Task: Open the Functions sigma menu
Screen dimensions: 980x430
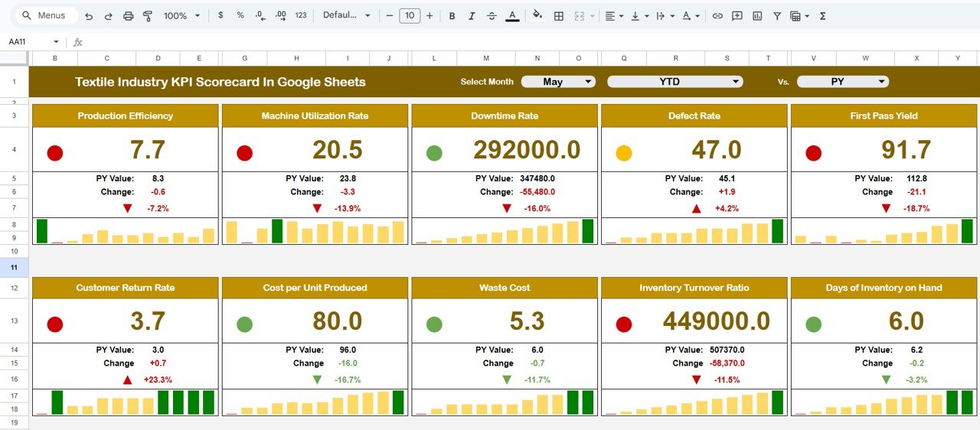Action: pos(823,16)
